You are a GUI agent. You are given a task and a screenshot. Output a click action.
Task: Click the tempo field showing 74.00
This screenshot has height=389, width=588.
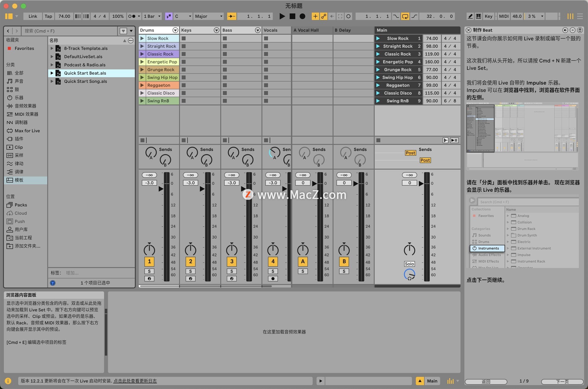64,16
